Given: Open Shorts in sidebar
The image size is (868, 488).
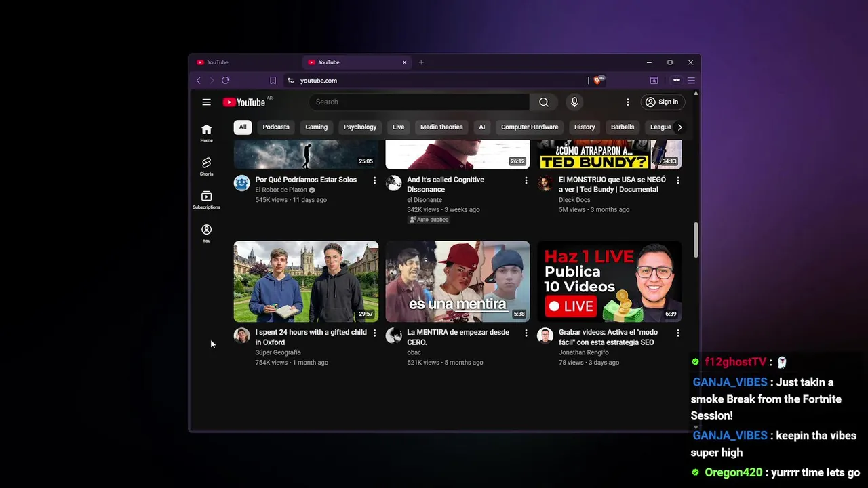Looking at the screenshot, I should click(206, 167).
